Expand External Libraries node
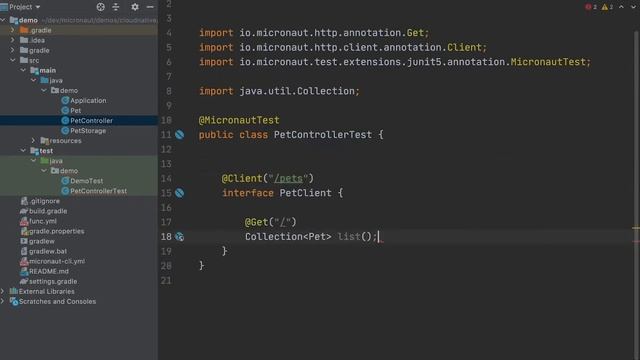This screenshot has width=640, height=360. coord(3,291)
